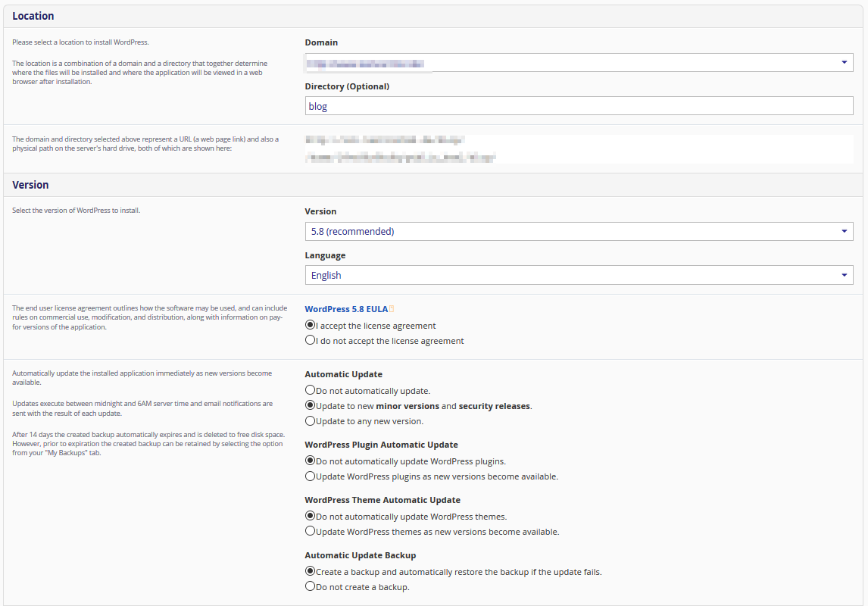Click the text 'Select the version of WordPress to install.'

tap(76, 211)
